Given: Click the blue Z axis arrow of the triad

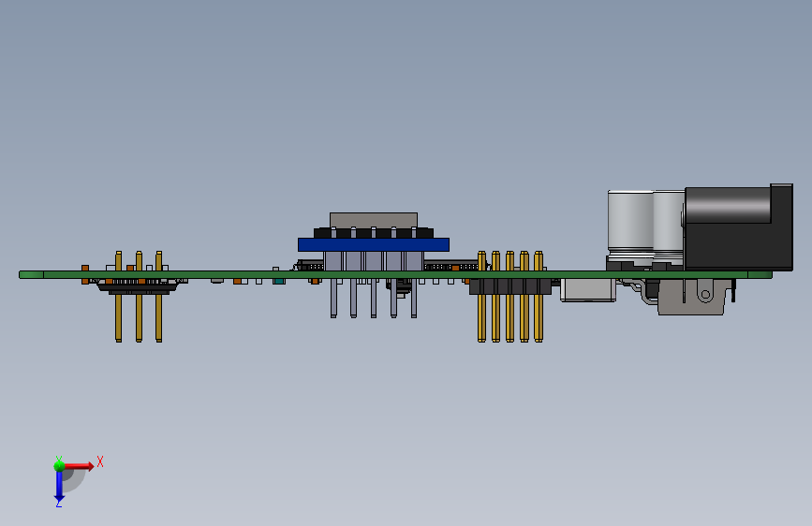Looking at the screenshot, I should pos(59,487).
